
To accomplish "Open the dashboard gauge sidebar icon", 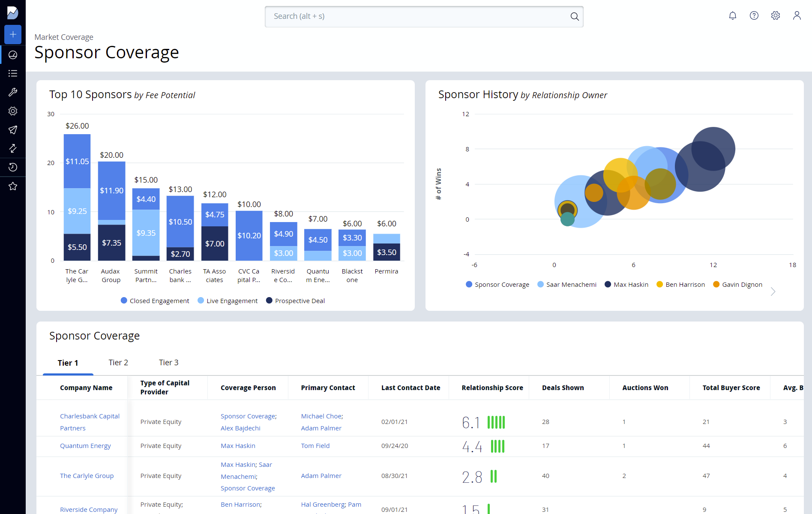I will 13,55.
